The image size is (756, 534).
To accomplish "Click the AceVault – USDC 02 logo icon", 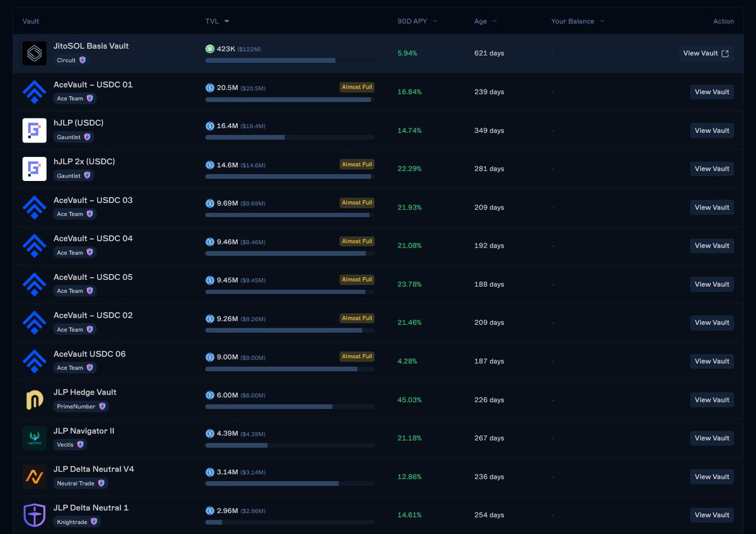I will (35, 323).
